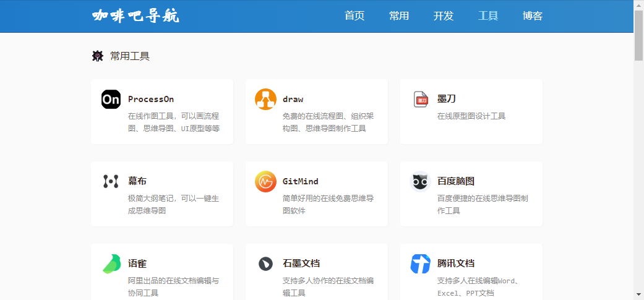The width and height of the screenshot is (644, 300).
Task: Click 在线原型图设计工具 description
Action: [x=471, y=116]
